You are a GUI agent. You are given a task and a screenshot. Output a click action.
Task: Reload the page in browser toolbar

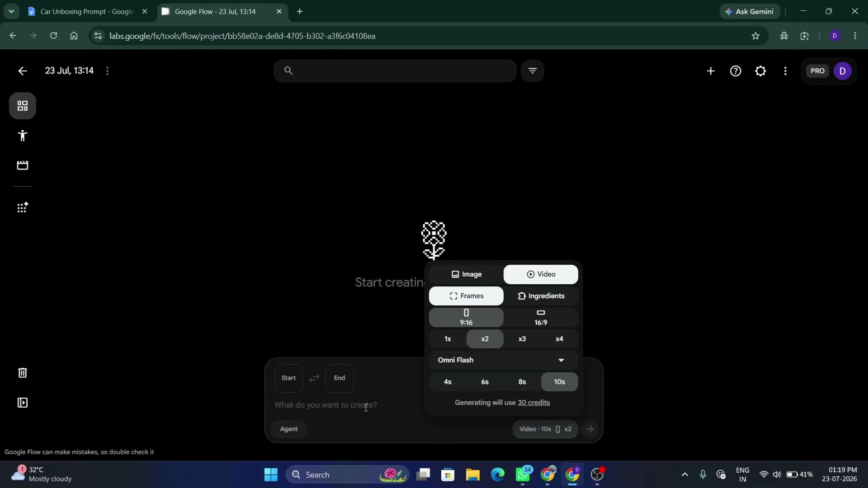pos(53,36)
